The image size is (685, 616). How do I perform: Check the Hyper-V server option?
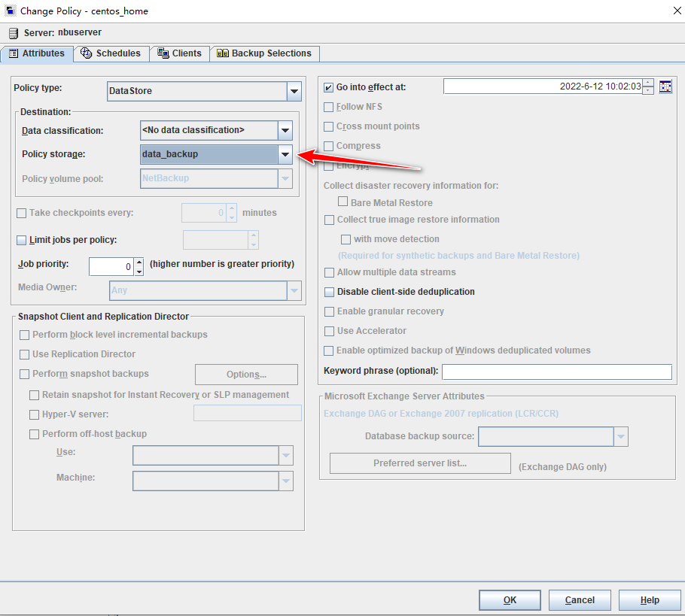34,414
